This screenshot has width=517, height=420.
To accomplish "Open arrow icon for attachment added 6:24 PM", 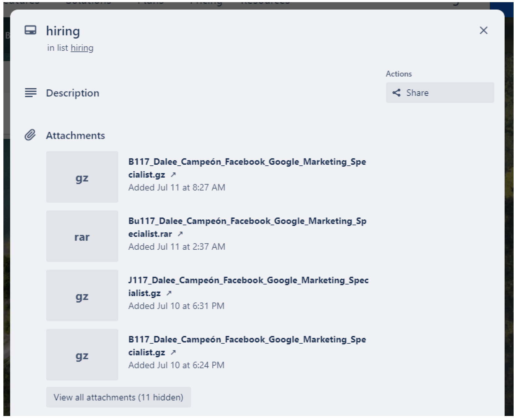I will click(x=173, y=352).
